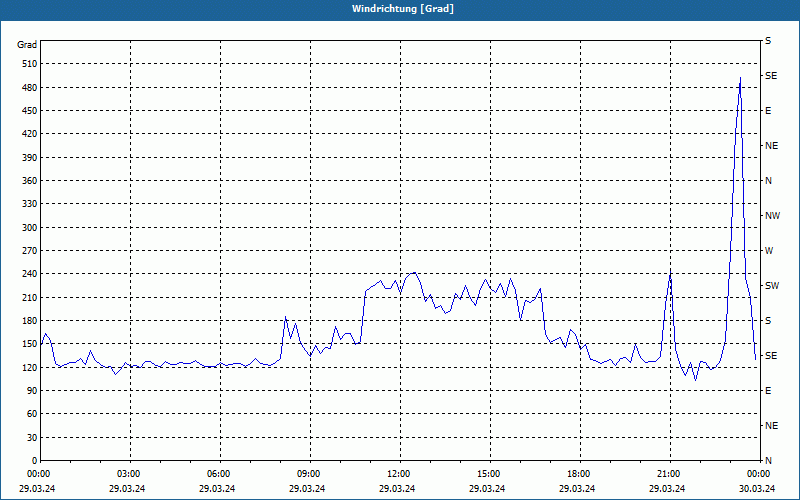Click the 60 degree left-axis label
This screenshot has width=800, height=500.
pos(32,414)
